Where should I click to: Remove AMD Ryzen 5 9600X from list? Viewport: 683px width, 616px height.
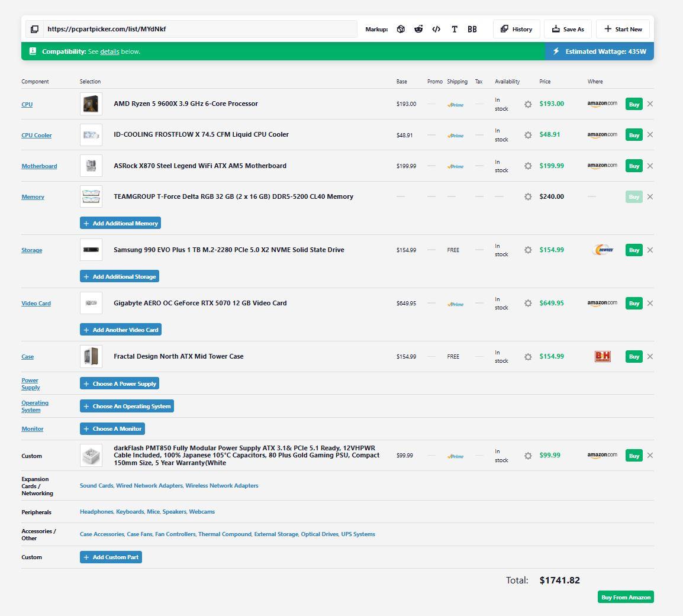click(x=650, y=104)
